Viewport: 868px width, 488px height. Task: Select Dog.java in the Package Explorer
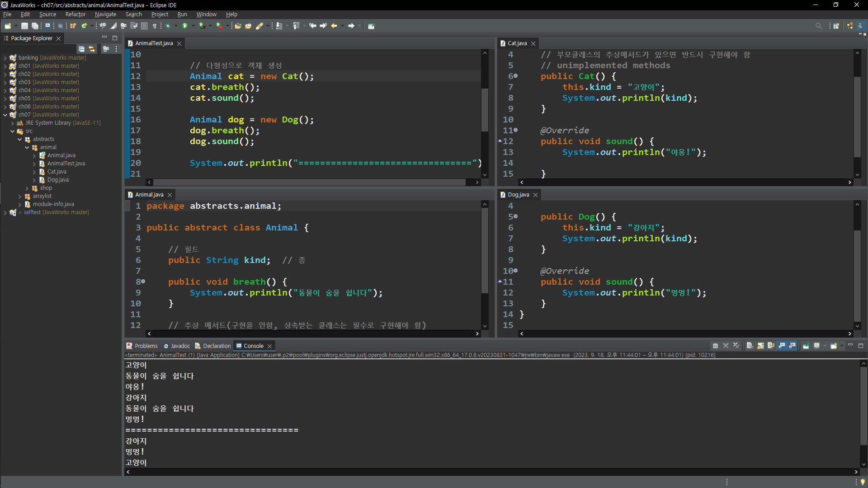[x=58, y=180]
